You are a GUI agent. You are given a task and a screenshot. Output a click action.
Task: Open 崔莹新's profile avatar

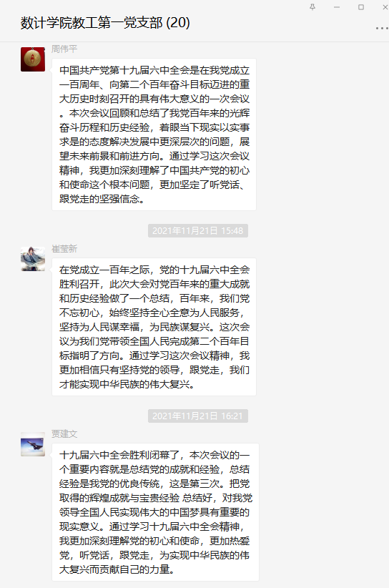33,259
